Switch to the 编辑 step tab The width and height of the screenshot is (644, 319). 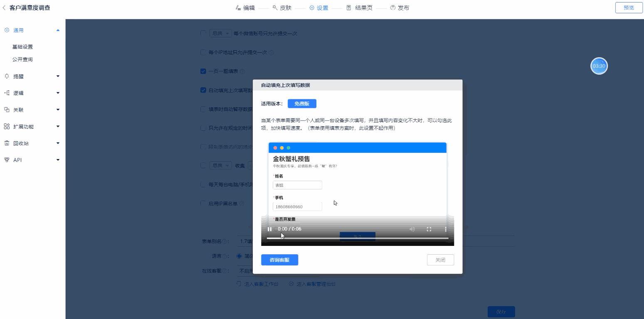point(245,8)
